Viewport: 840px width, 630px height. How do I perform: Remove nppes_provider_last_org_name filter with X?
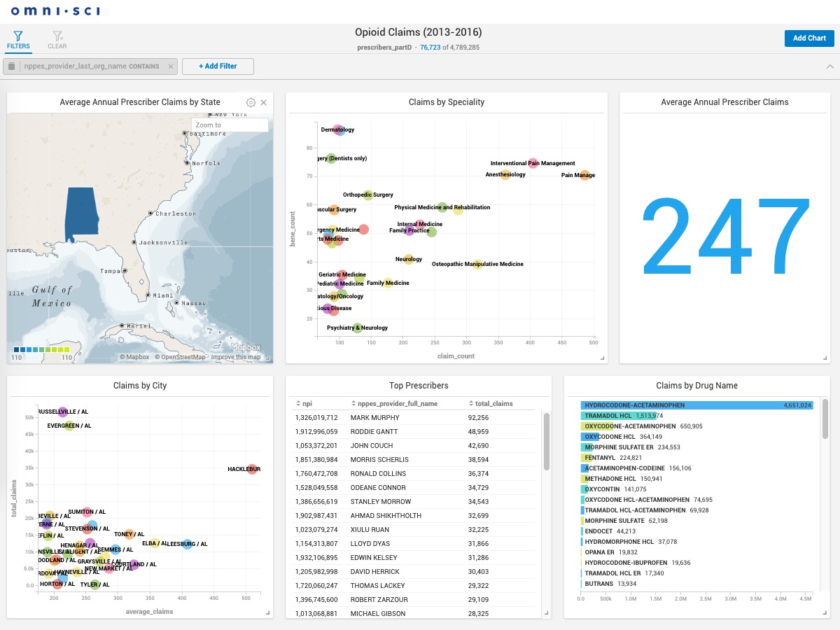(x=170, y=66)
